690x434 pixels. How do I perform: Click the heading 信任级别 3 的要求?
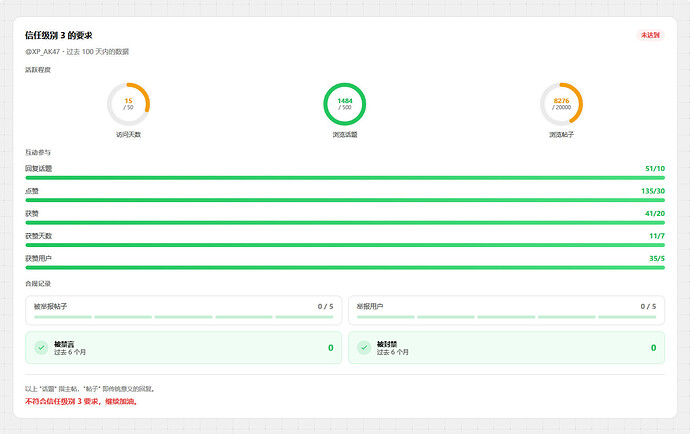point(59,35)
